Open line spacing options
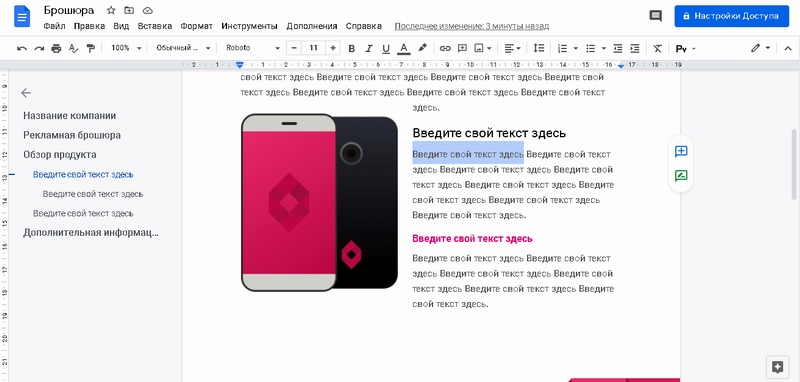Image resolution: width=800 pixels, height=382 pixels. point(539,48)
